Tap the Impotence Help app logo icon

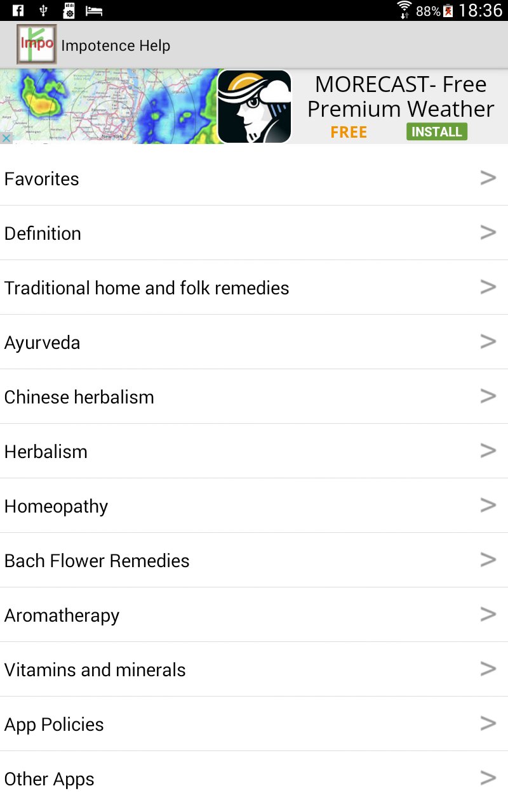(x=37, y=44)
